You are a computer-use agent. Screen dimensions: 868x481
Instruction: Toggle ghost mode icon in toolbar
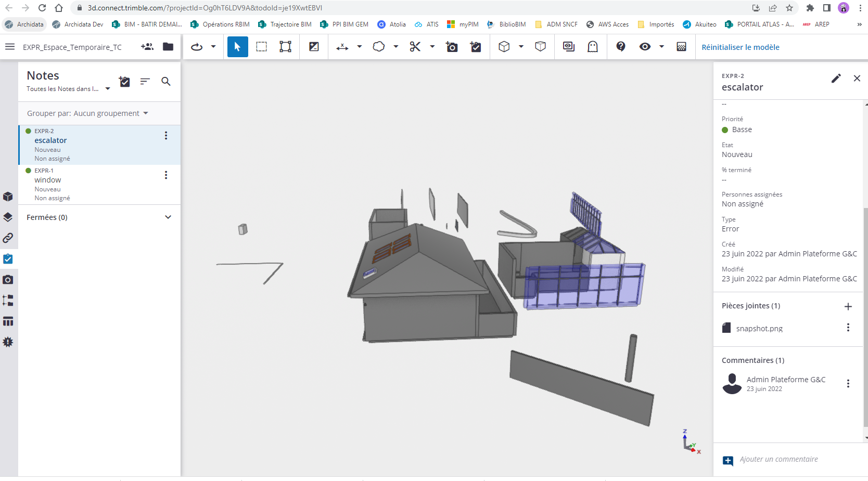tap(593, 47)
